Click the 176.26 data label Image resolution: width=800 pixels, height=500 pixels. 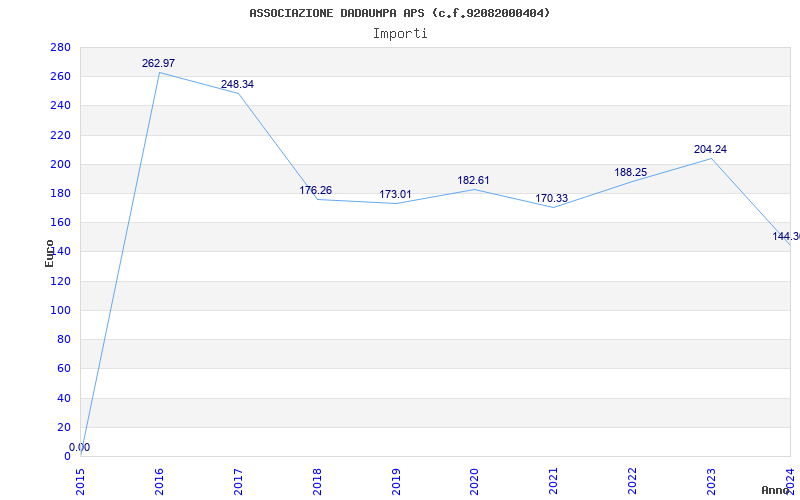point(315,190)
